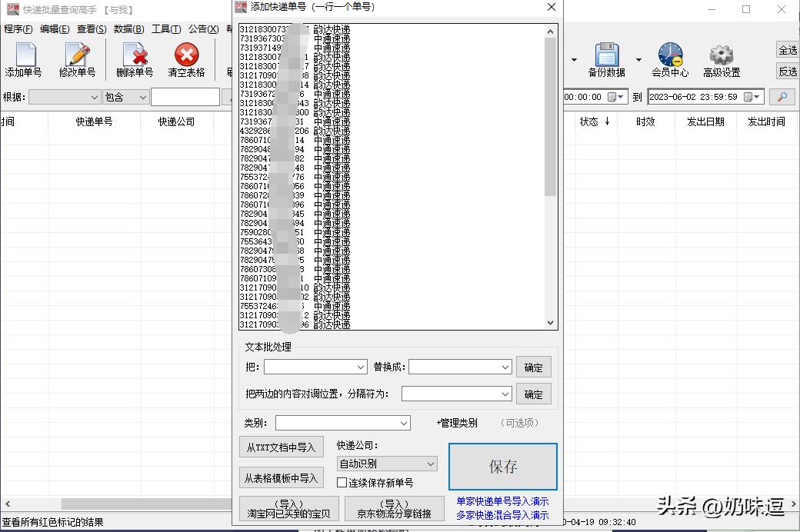Click the 删除单号 toolbar icon
This screenshot has height=532, width=800.
pyautogui.click(x=135, y=55)
